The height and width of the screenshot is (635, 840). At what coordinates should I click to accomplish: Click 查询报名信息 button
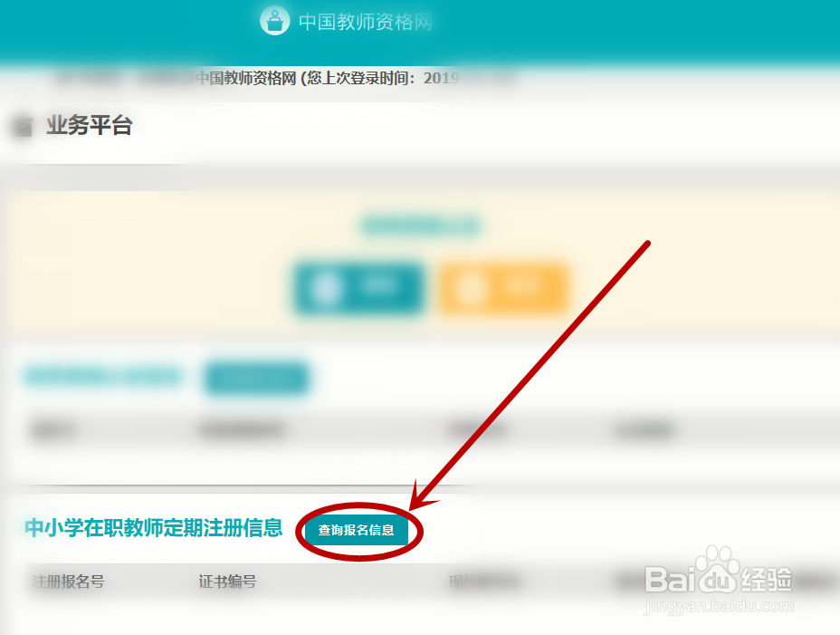click(x=357, y=530)
